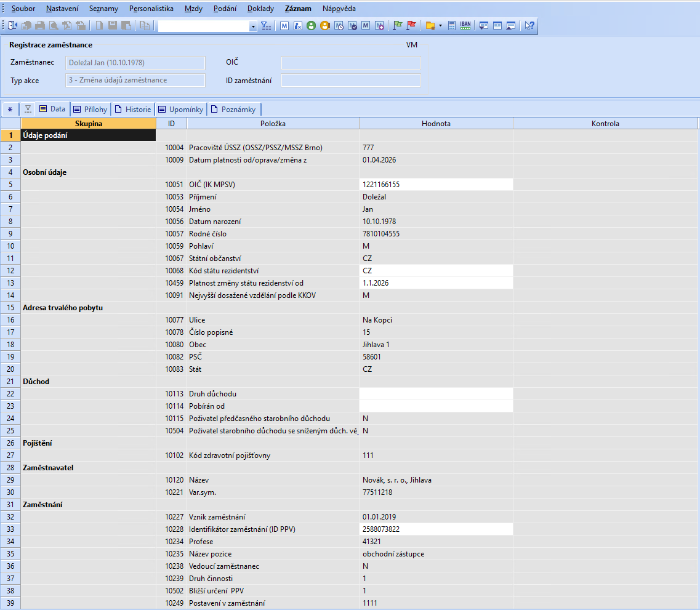Open the toolbar combo box dropdown arrow
Image resolution: width=700 pixels, height=610 pixels.
[x=253, y=26]
